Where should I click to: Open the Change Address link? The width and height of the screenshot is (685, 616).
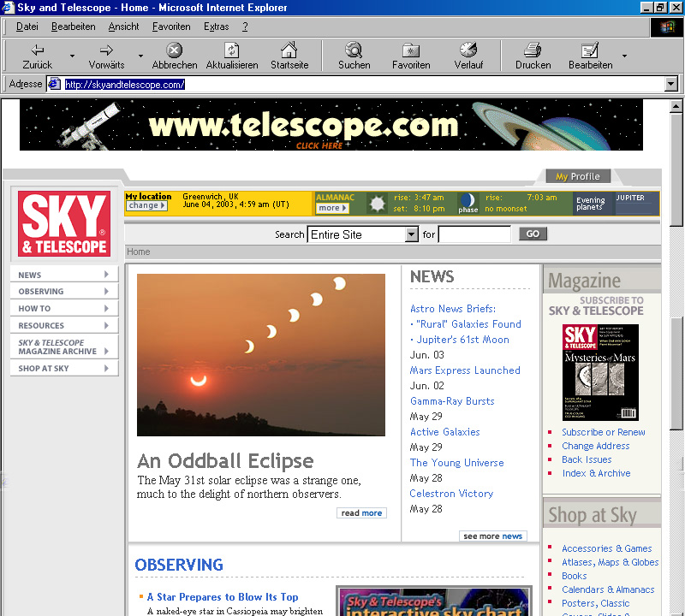tap(595, 446)
